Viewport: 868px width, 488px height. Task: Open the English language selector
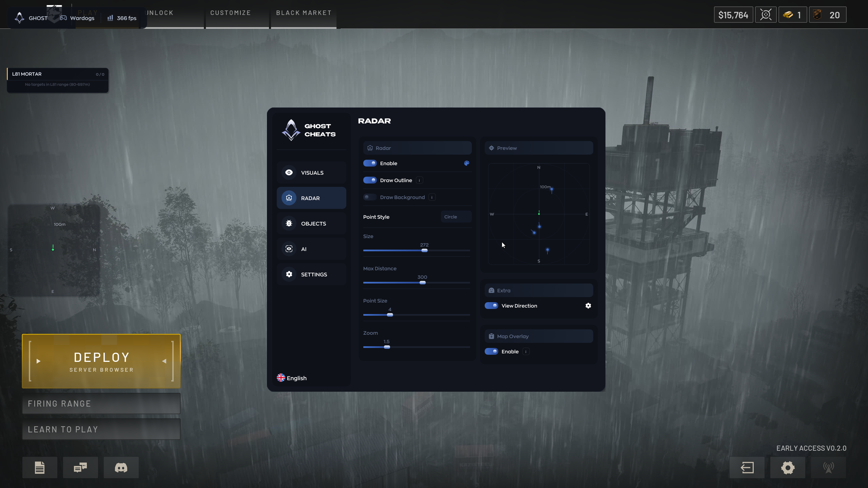(292, 378)
